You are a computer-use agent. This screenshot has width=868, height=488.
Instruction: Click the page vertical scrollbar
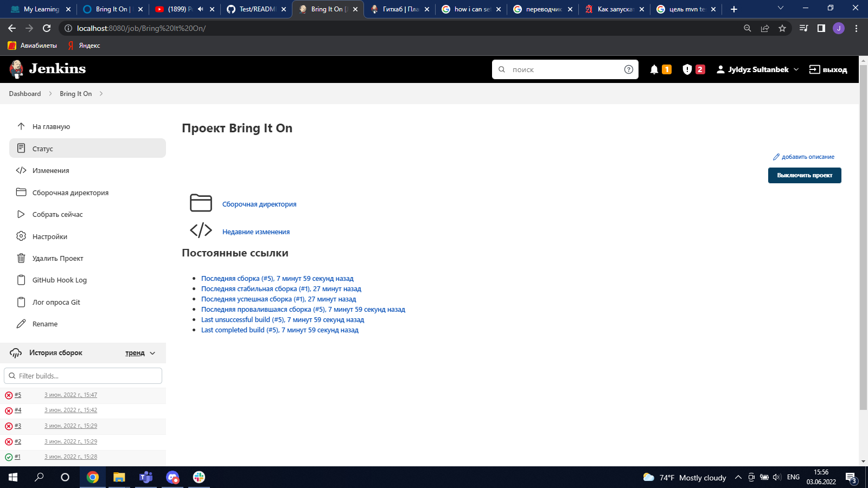click(x=863, y=239)
